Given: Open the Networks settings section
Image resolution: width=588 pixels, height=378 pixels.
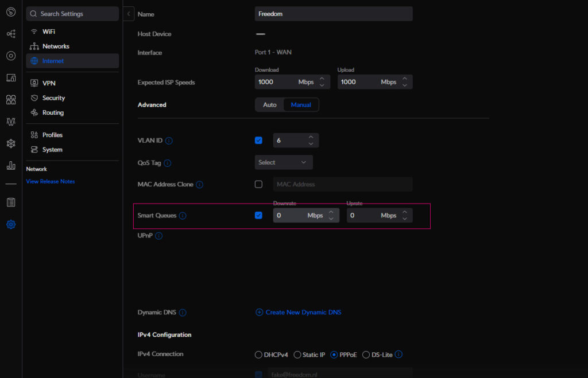Looking at the screenshot, I should pyautogui.click(x=56, y=46).
